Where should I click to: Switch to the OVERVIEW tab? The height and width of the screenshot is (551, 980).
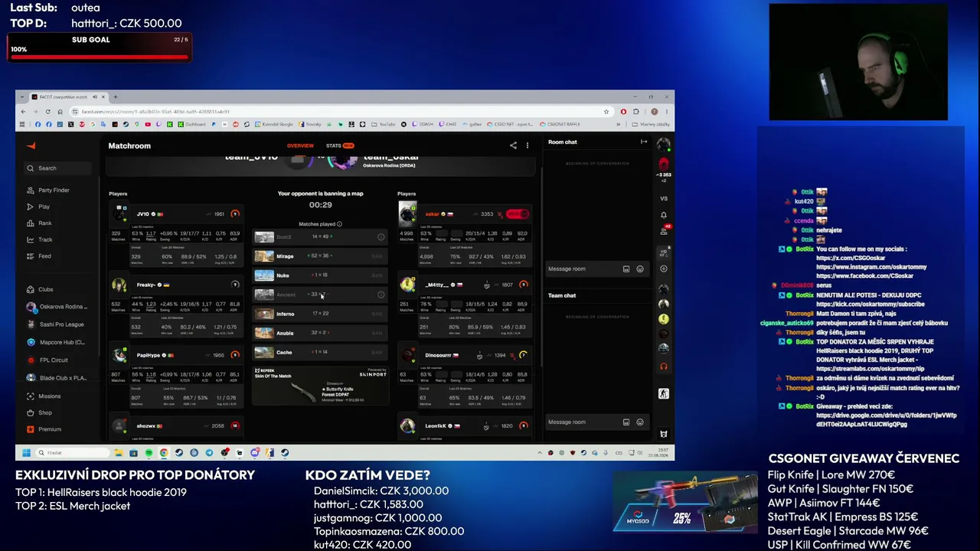[x=300, y=145]
